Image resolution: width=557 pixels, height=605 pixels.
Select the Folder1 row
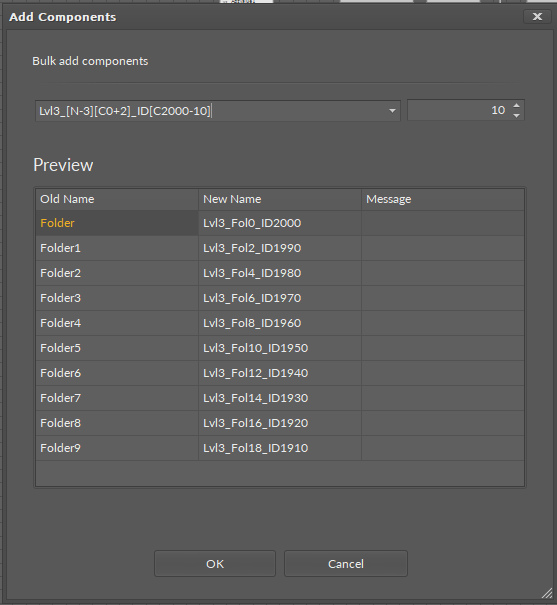pyautogui.click(x=280, y=248)
